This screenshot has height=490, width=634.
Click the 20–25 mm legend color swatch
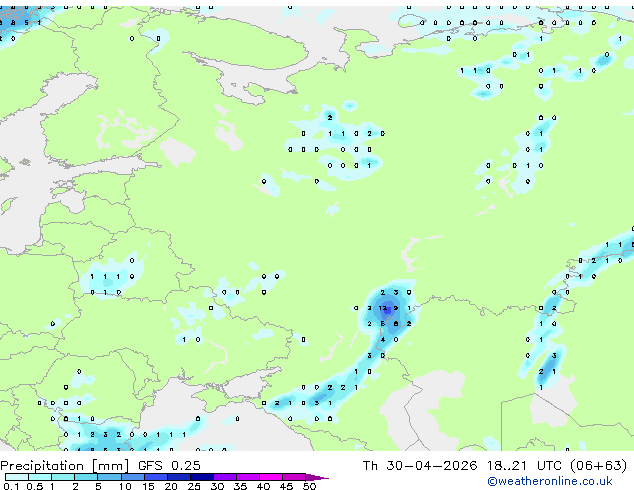179,477
